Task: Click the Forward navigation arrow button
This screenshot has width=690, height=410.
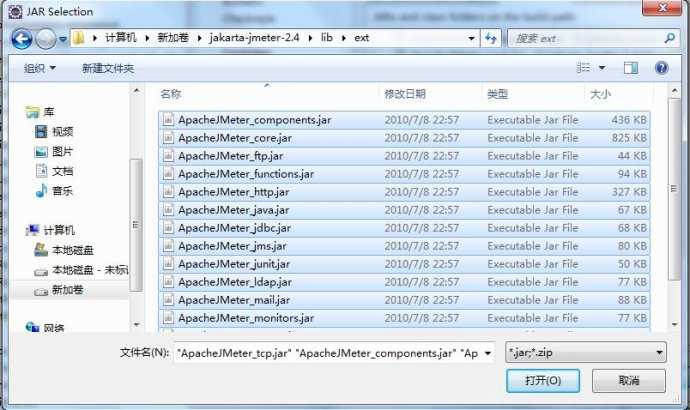Action: click(45, 39)
